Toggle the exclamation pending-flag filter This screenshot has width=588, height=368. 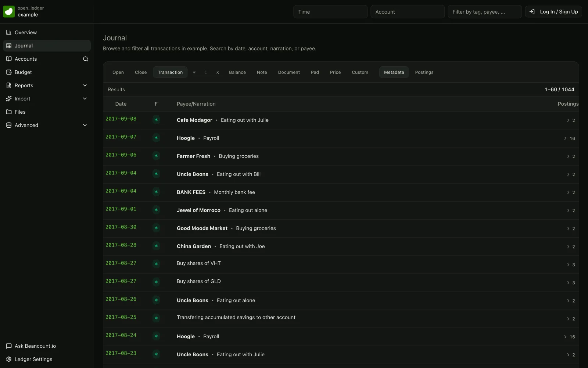point(206,72)
